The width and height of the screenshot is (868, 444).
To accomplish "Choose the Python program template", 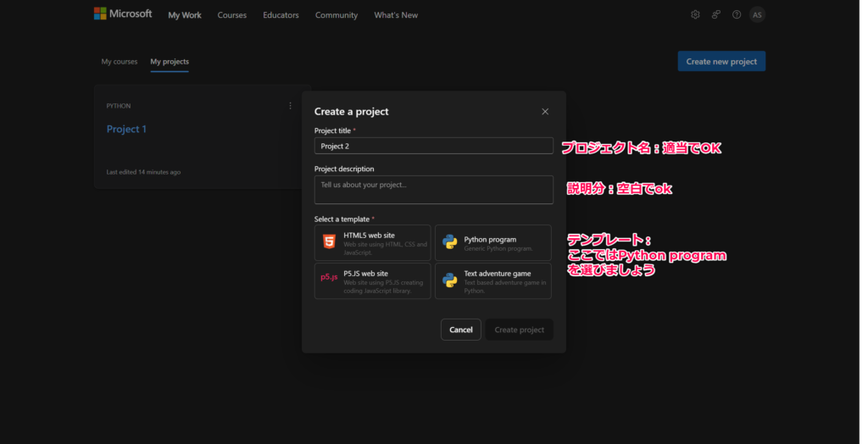I will point(492,242).
